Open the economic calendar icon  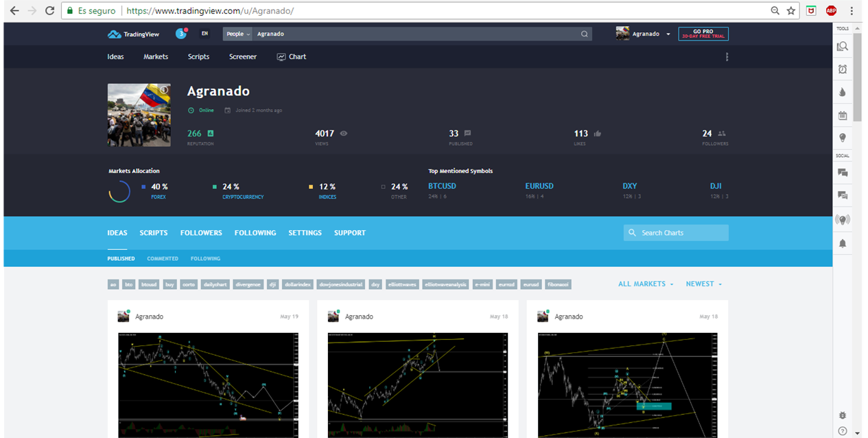click(x=843, y=115)
